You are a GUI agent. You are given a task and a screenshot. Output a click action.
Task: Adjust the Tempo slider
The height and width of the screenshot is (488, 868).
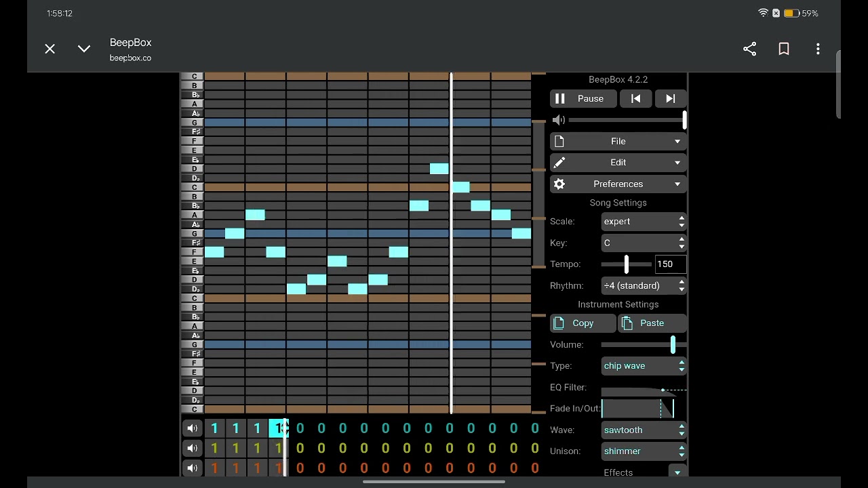pyautogui.click(x=626, y=264)
